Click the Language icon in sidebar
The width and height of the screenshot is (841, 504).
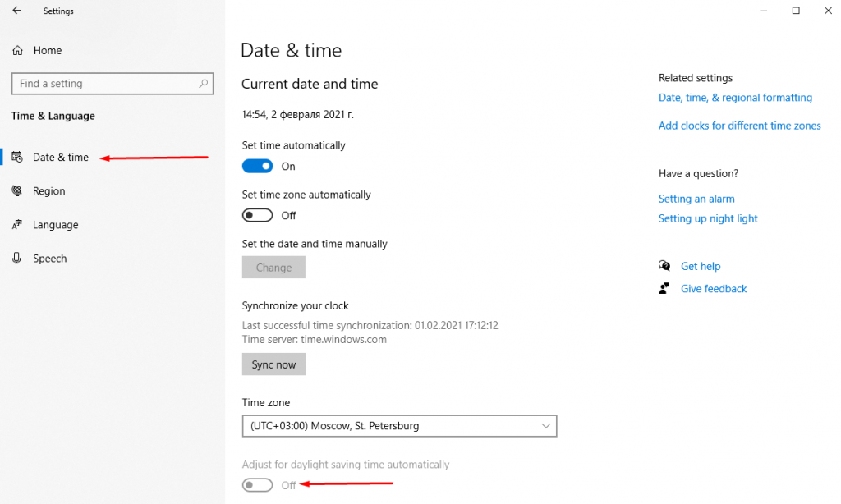(x=17, y=225)
